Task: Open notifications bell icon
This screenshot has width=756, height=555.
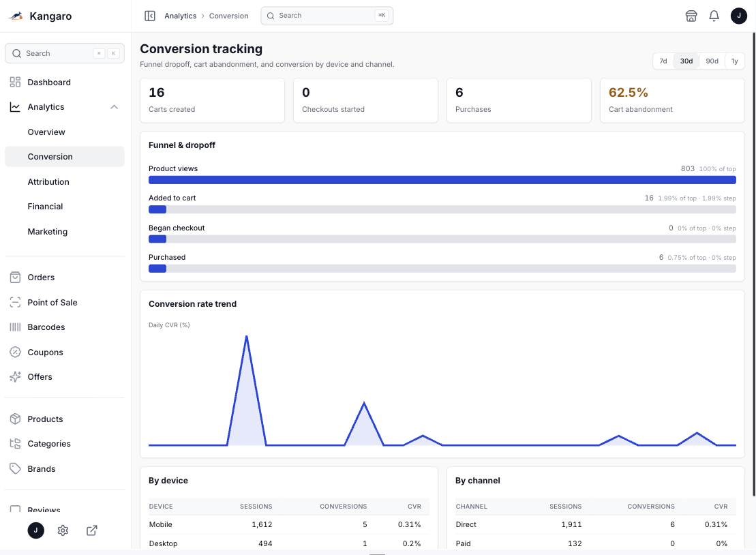Action: point(714,16)
